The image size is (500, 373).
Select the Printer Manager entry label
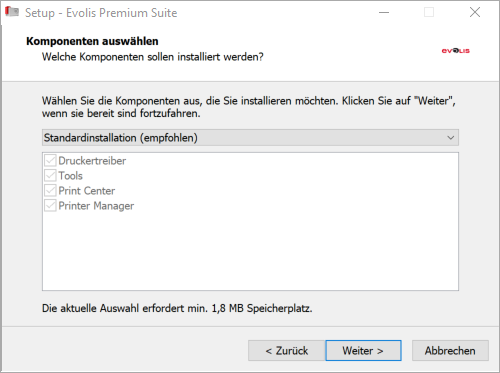96,206
